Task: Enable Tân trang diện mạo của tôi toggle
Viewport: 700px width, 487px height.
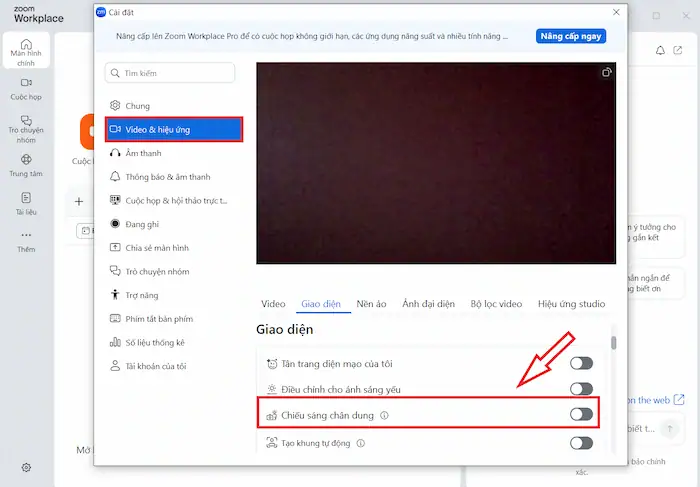Action: (581, 363)
